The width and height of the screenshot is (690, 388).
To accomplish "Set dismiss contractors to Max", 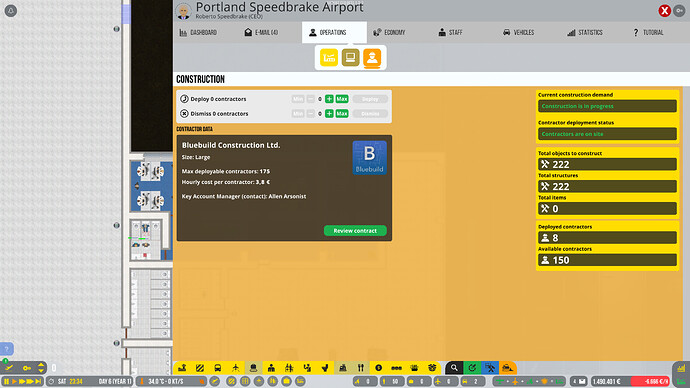I will click(x=342, y=113).
